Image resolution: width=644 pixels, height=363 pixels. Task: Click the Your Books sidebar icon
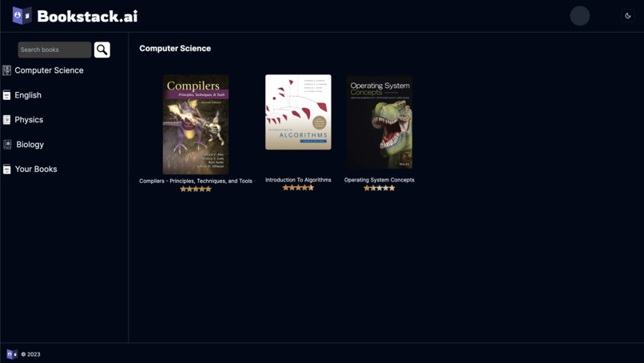(x=6, y=169)
